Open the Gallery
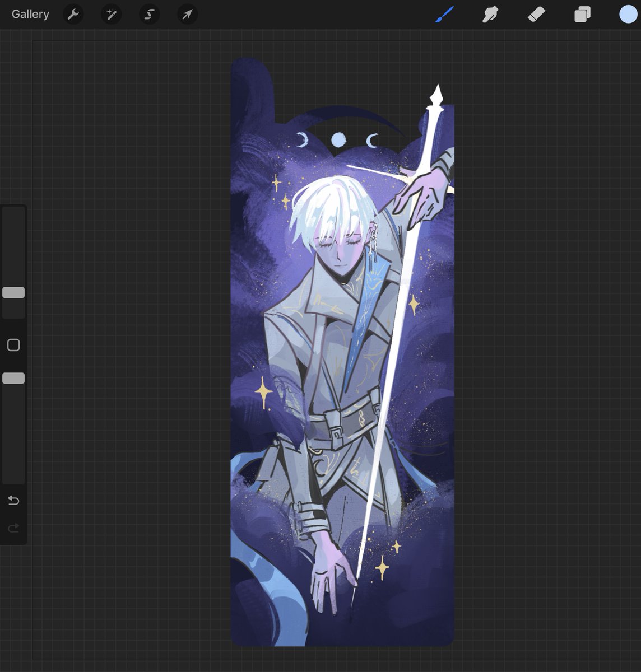Screen dimensions: 641x672 coord(30,14)
